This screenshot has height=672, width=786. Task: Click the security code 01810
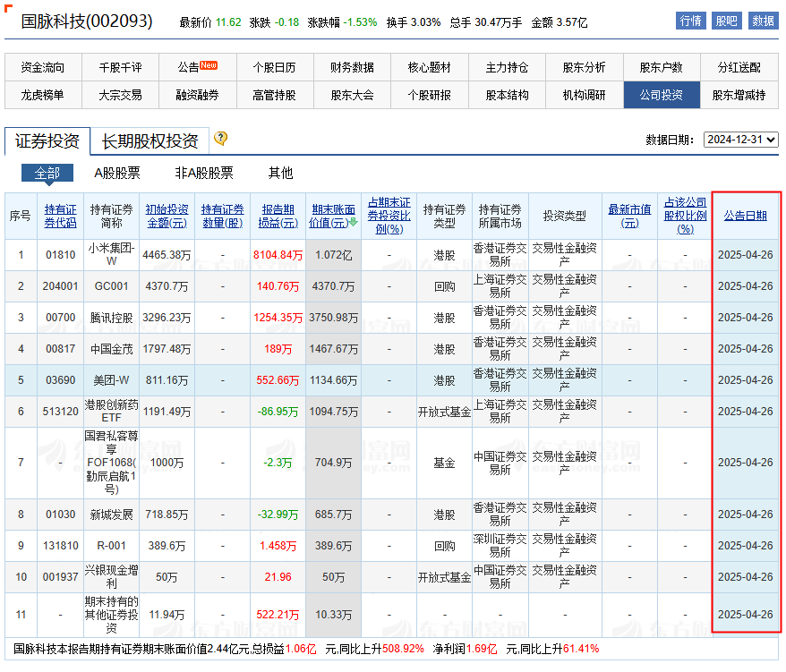61,255
